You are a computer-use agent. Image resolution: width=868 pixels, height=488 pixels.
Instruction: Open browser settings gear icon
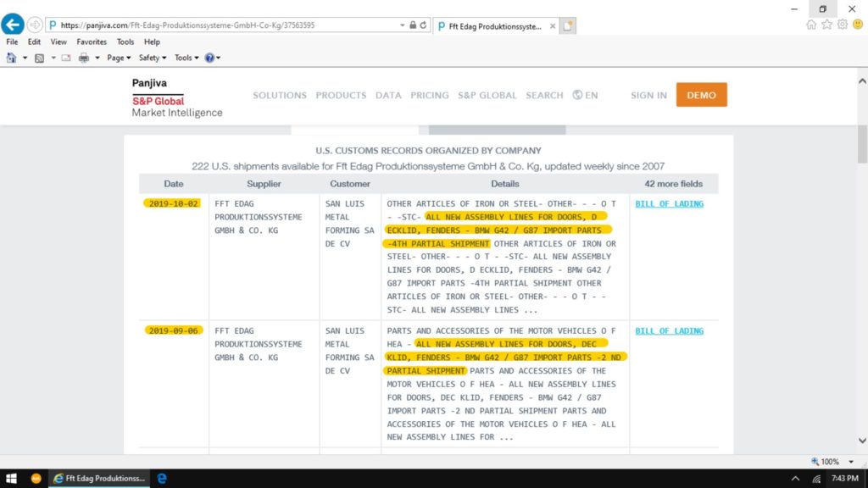click(x=842, y=25)
